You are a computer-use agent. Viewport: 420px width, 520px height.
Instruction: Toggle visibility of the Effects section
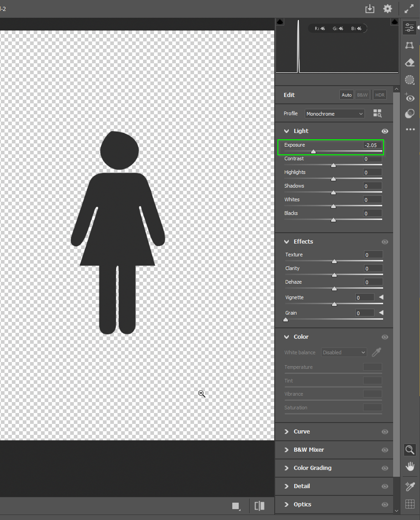[x=385, y=241]
